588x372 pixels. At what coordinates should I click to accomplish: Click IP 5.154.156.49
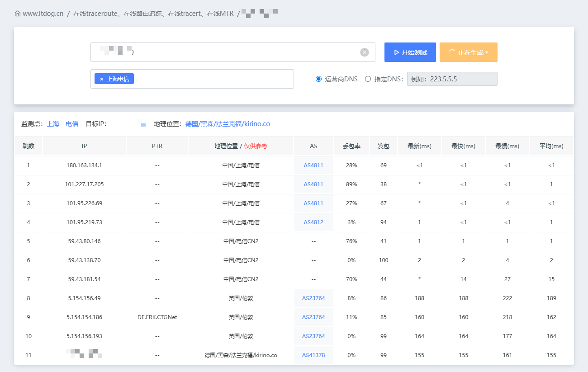point(84,298)
